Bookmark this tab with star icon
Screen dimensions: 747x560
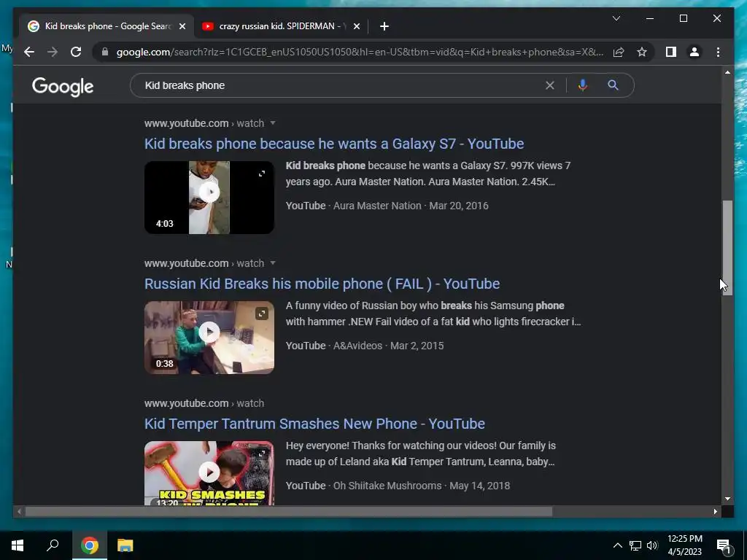642,52
